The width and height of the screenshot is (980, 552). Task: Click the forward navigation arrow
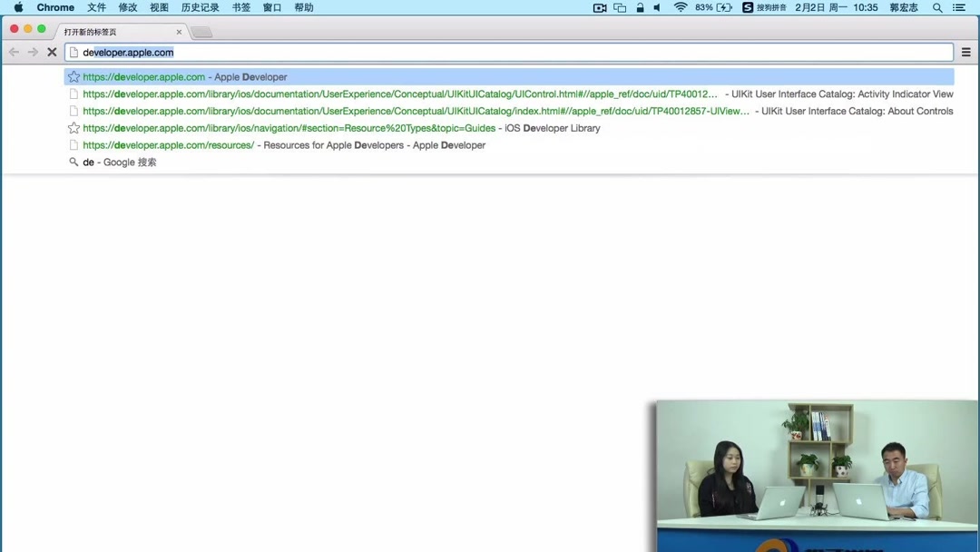[x=31, y=52]
